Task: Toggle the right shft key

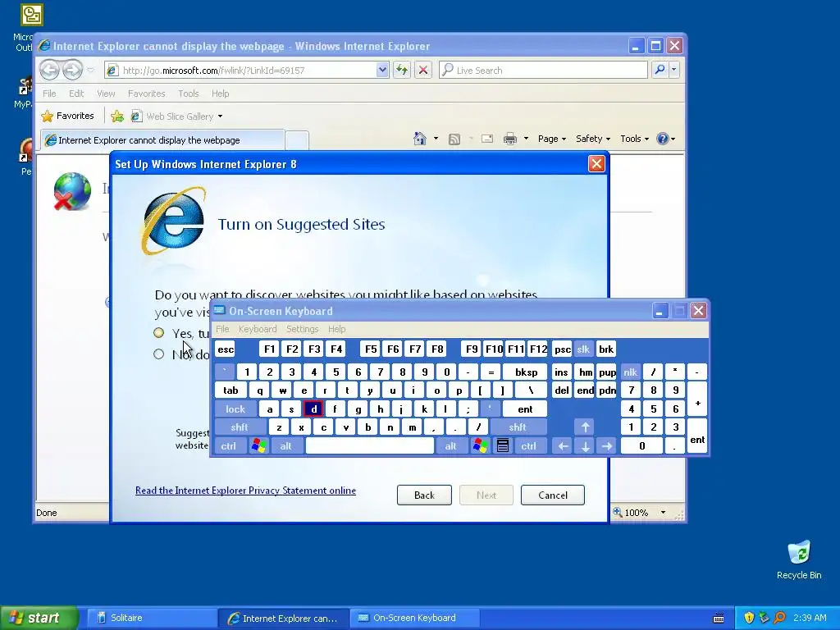Action: [x=517, y=427]
